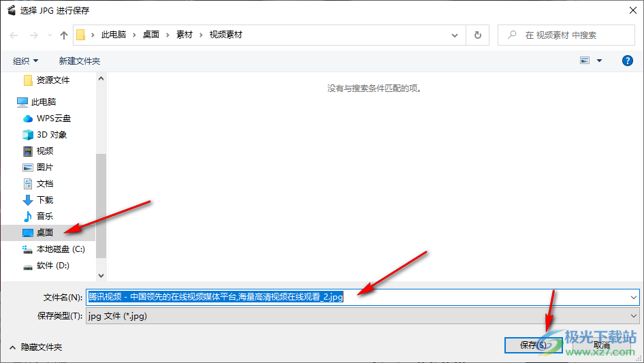Click the change view layout icon
Viewport: 644px width, 363px height.
tap(584, 61)
